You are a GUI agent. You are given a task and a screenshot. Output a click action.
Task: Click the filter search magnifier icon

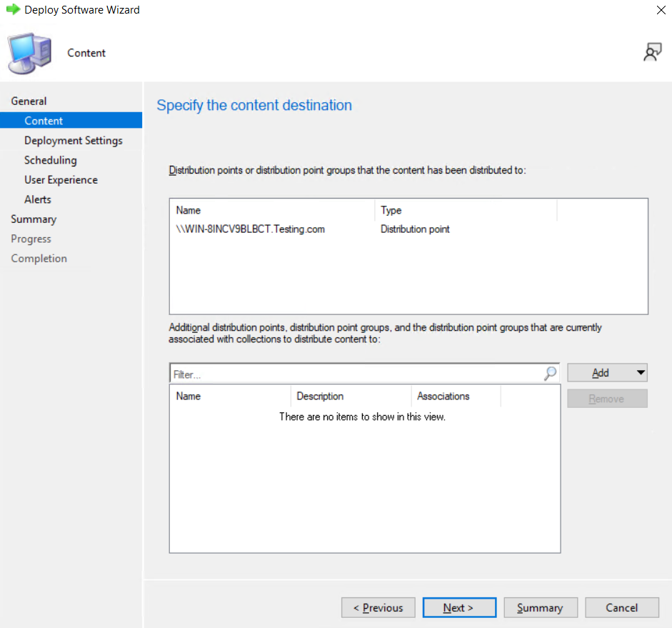[x=551, y=373]
